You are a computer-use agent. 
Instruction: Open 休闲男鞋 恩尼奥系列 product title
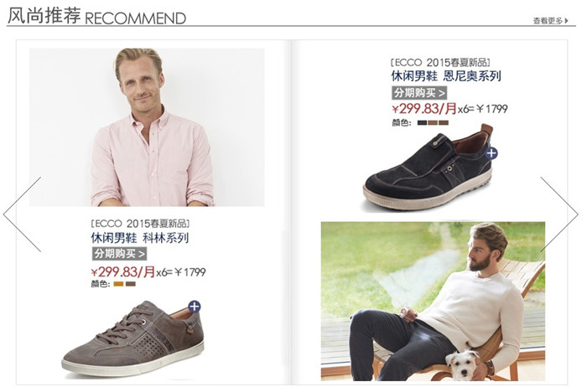pyautogui.click(x=446, y=76)
